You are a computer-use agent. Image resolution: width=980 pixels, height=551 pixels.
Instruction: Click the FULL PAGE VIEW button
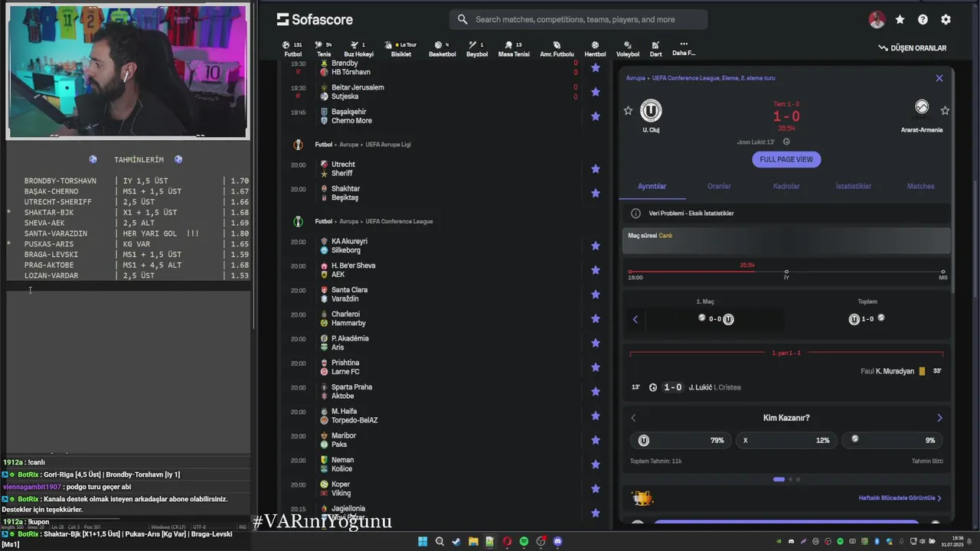tap(786, 159)
